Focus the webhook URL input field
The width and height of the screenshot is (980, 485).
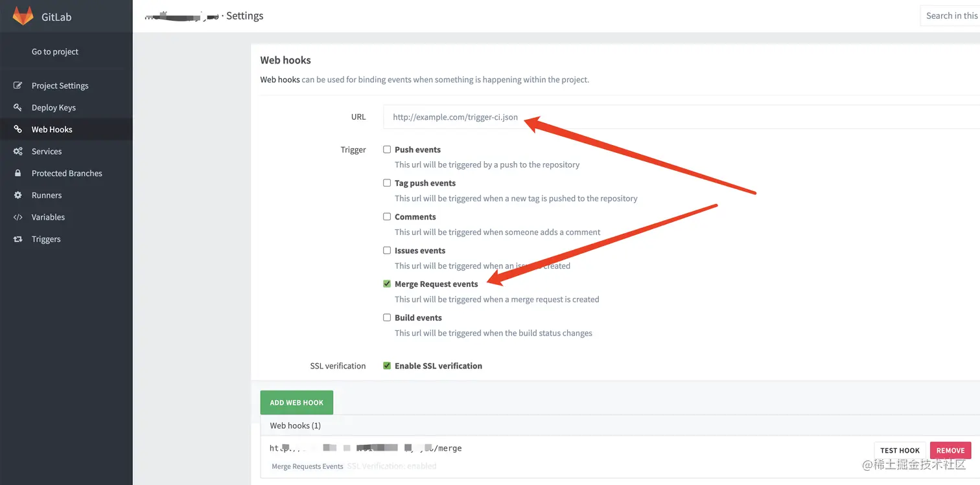[681, 117]
